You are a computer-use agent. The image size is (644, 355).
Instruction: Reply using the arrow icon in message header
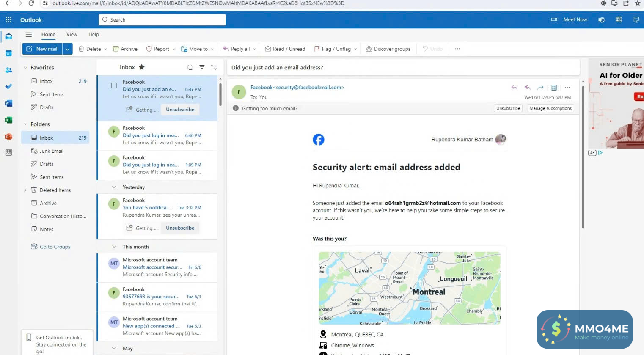pyautogui.click(x=514, y=88)
